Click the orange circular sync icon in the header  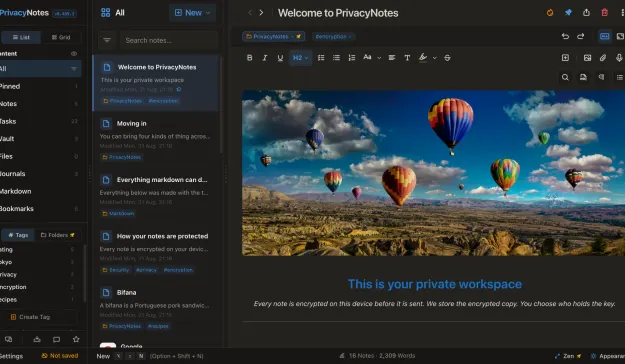point(550,13)
